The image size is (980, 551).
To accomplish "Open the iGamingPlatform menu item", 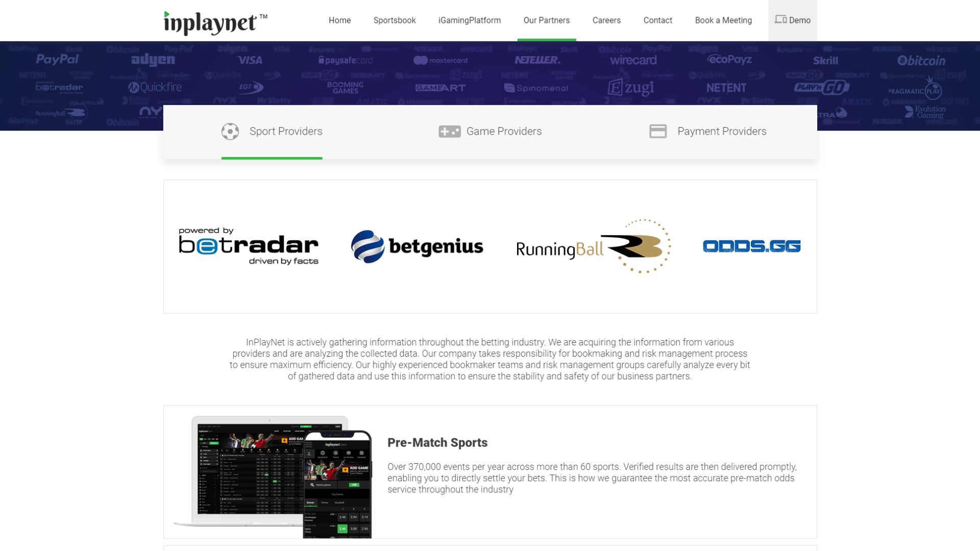I will [x=470, y=20].
